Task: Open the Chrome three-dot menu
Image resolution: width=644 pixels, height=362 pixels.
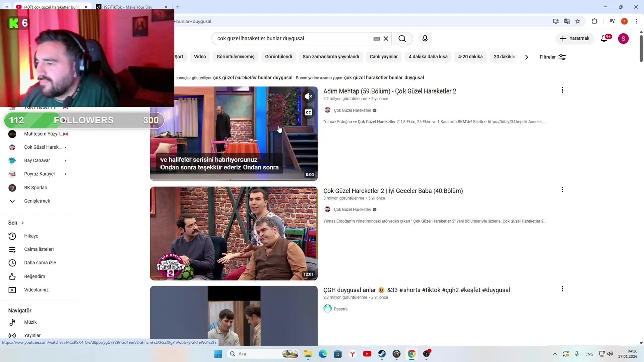Action: coord(636,21)
